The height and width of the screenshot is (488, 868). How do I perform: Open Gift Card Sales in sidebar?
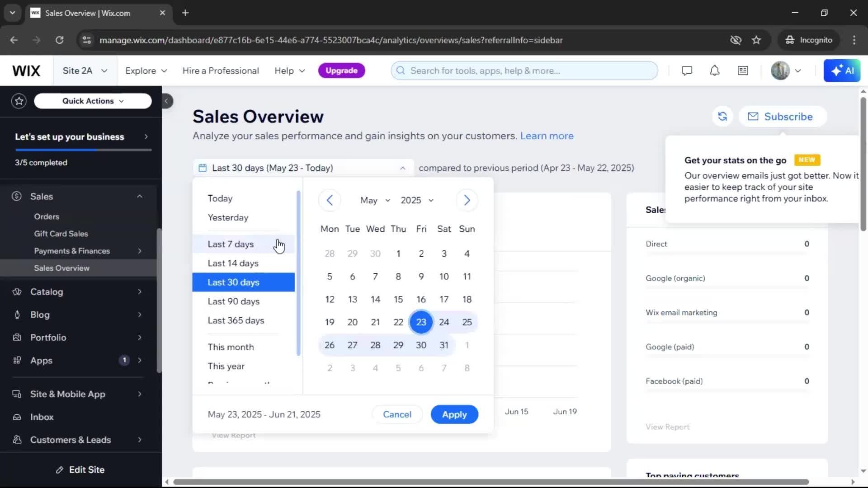[x=61, y=234]
